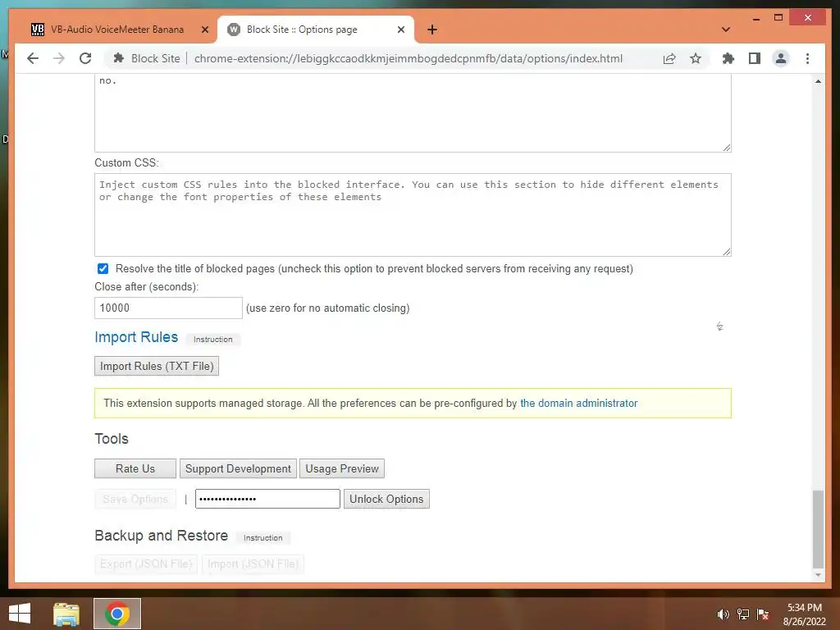Open the Import Rules Instruction link
The width and height of the screenshot is (840, 630).
tap(212, 339)
